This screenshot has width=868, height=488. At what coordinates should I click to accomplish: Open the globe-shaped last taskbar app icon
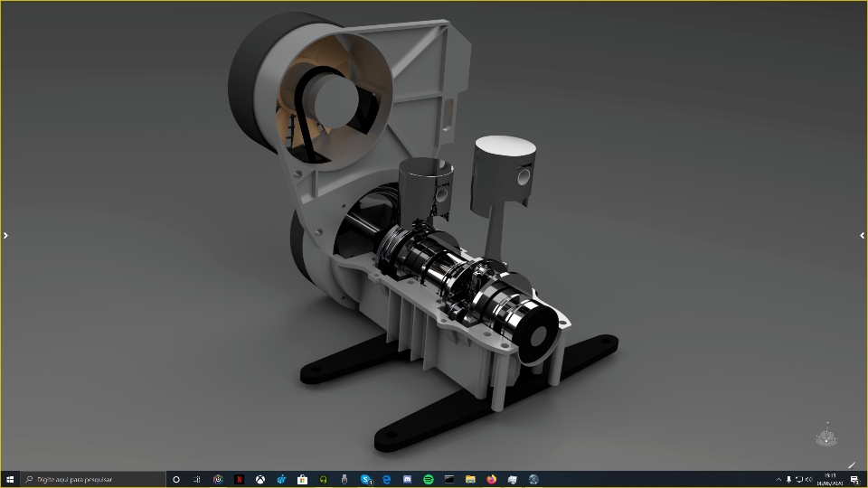point(533,479)
